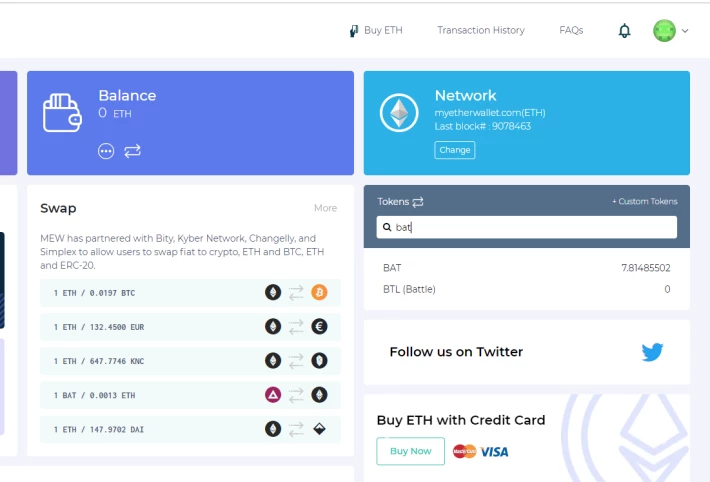Viewport: 710px width, 482px height.
Task: Open notifications bell
Action: coord(624,31)
